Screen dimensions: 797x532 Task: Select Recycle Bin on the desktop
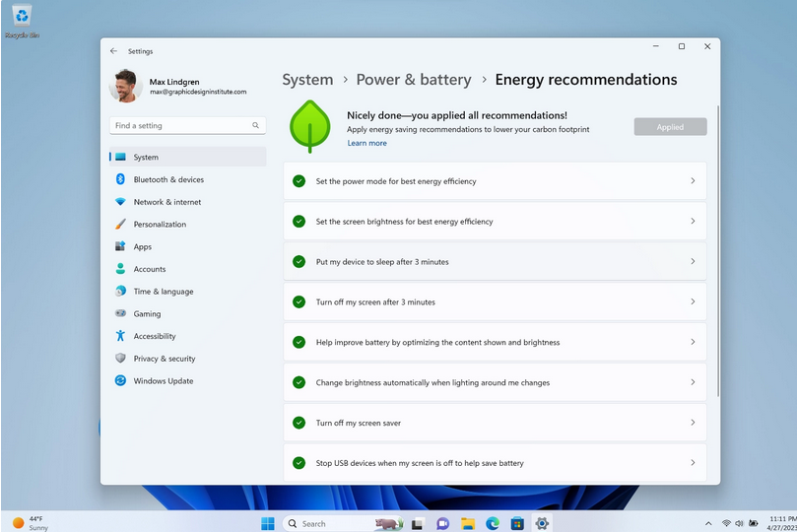(22, 22)
